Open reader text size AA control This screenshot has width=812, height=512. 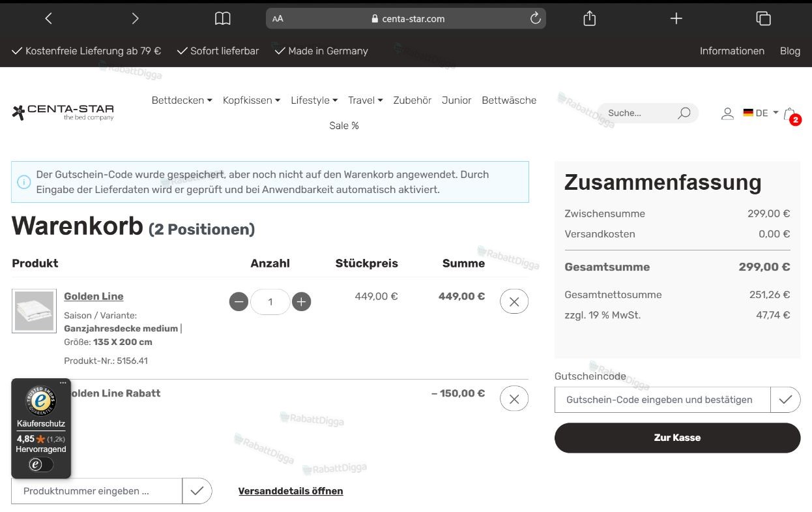[278, 19]
